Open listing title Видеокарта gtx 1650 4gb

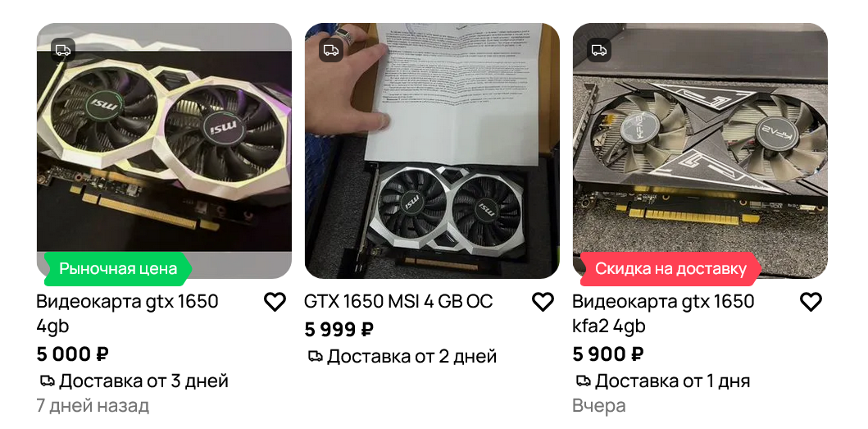(127, 313)
